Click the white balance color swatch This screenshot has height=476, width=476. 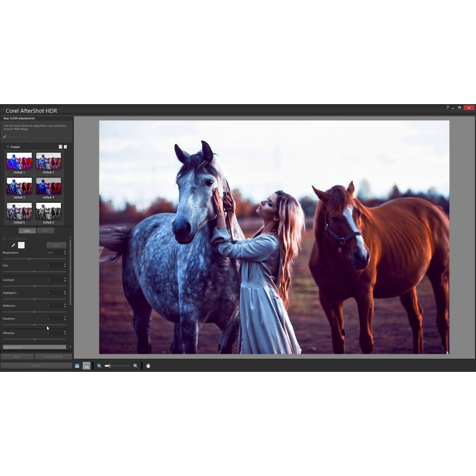click(x=21, y=245)
